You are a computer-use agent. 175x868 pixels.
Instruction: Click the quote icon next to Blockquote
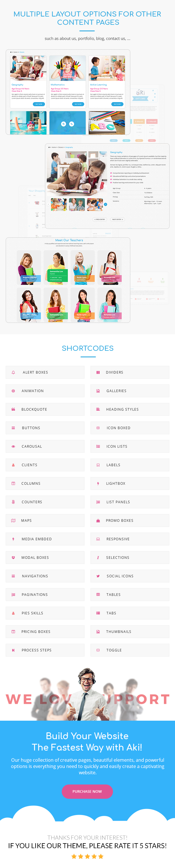13,409
